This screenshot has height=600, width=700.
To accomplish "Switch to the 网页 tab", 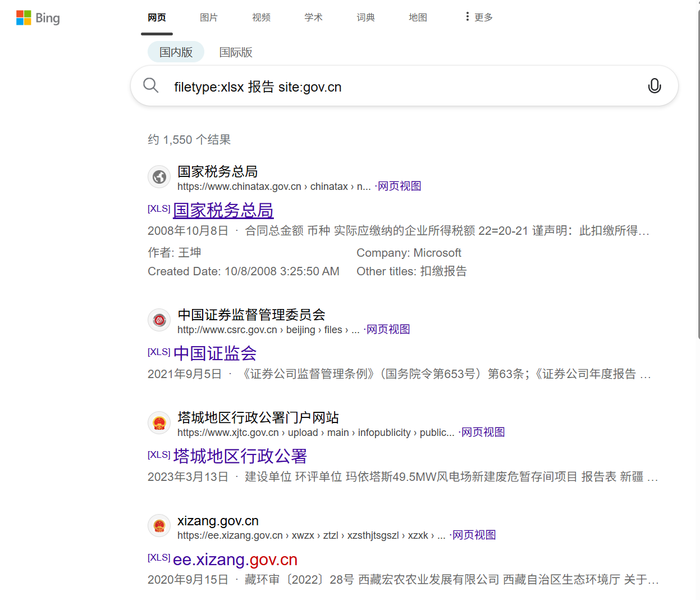I will (x=157, y=17).
